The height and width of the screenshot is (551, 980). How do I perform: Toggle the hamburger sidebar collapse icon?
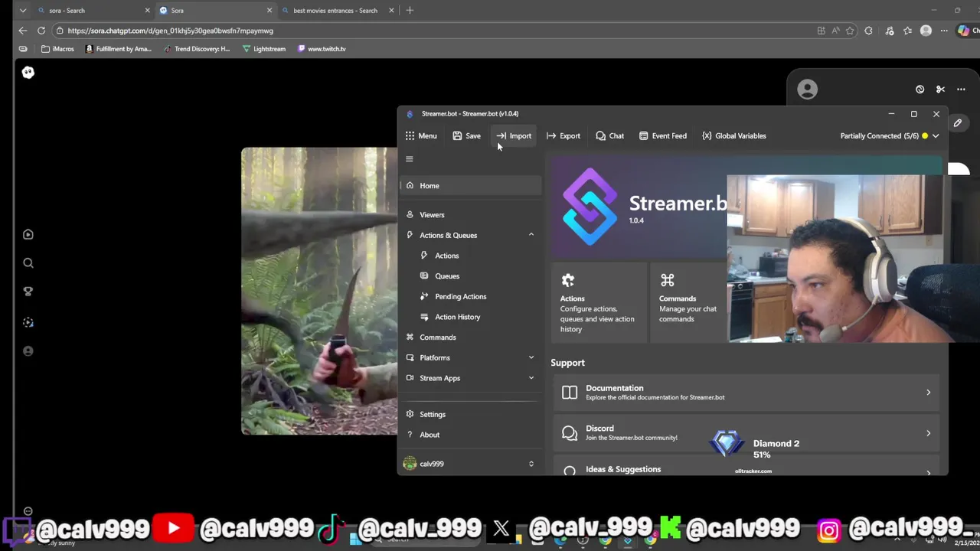[x=410, y=159]
